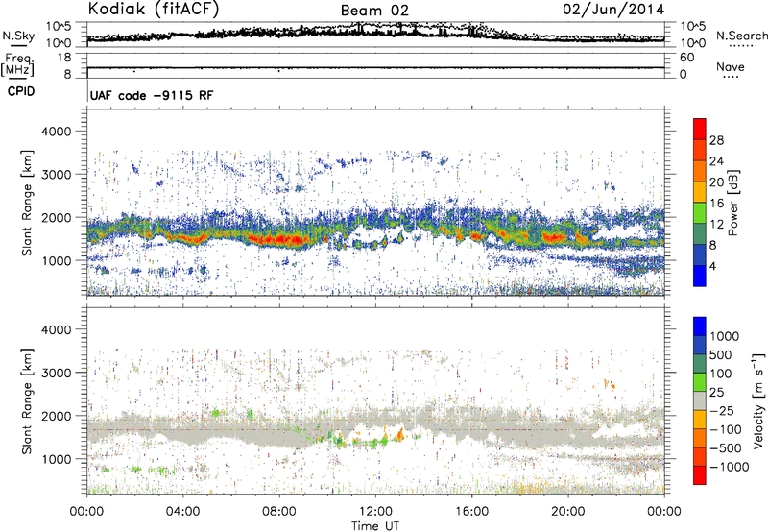Click the "500" velocity colorbar label
The width and height of the screenshot is (768, 532).
(721, 355)
